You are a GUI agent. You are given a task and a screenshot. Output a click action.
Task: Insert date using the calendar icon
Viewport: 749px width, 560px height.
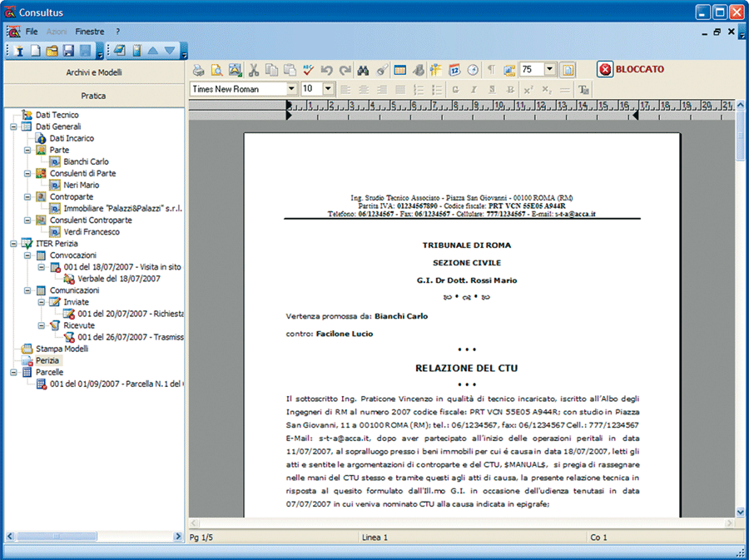click(454, 70)
